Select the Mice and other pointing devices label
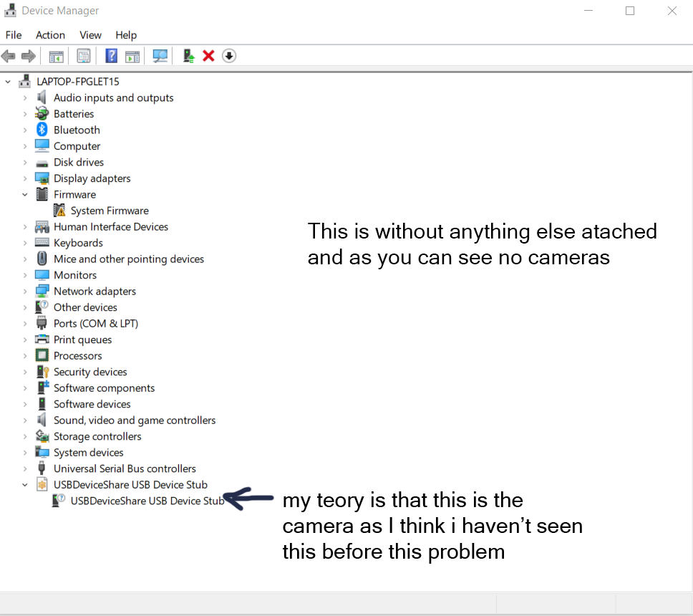Image resolution: width=693 pixels, height=616 pixels. point(129,259)
